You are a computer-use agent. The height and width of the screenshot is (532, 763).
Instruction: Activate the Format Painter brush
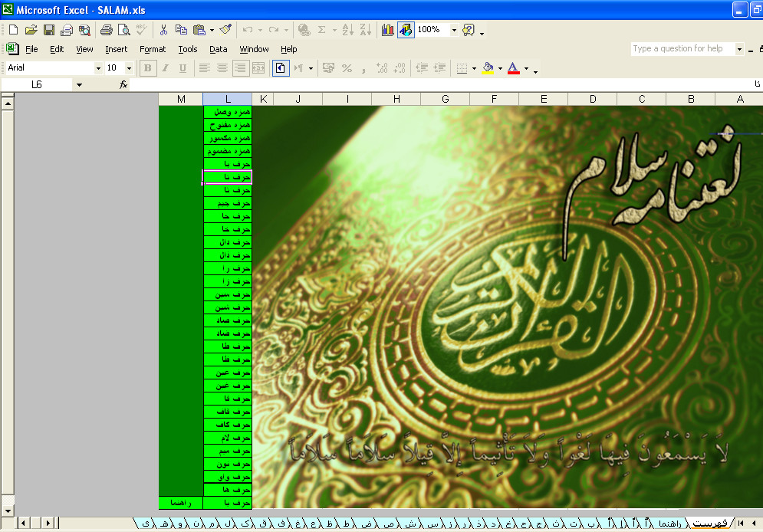(x=225, y=30)
